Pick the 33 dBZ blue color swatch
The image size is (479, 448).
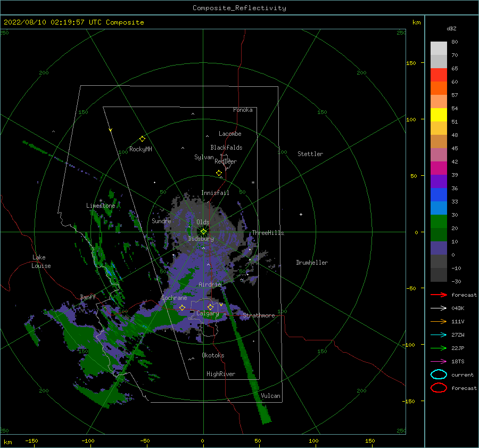tap(439, 194)
